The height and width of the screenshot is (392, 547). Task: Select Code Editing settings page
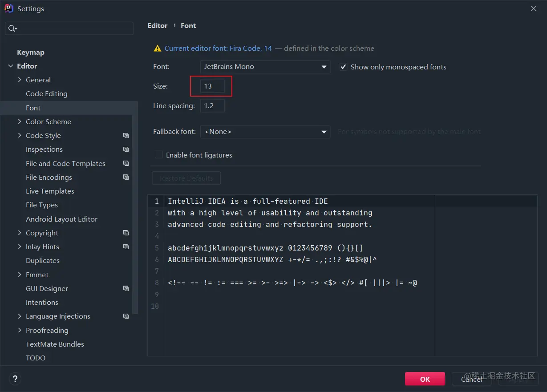tap(47, 94)
